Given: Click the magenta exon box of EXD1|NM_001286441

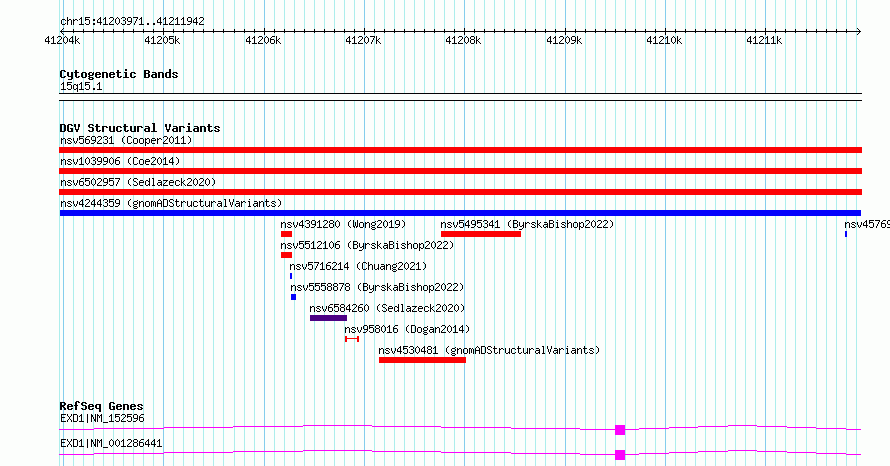Looking at the screenshot, I should tap(620, 455).
